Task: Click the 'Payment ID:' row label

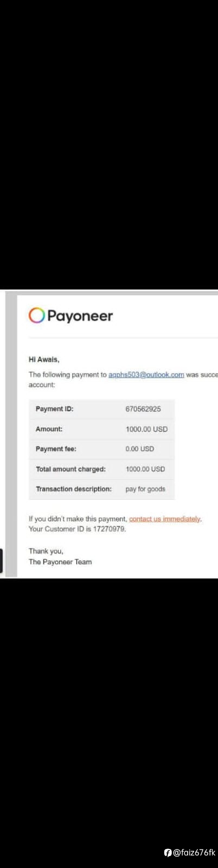Action: [x=54, y=409]
